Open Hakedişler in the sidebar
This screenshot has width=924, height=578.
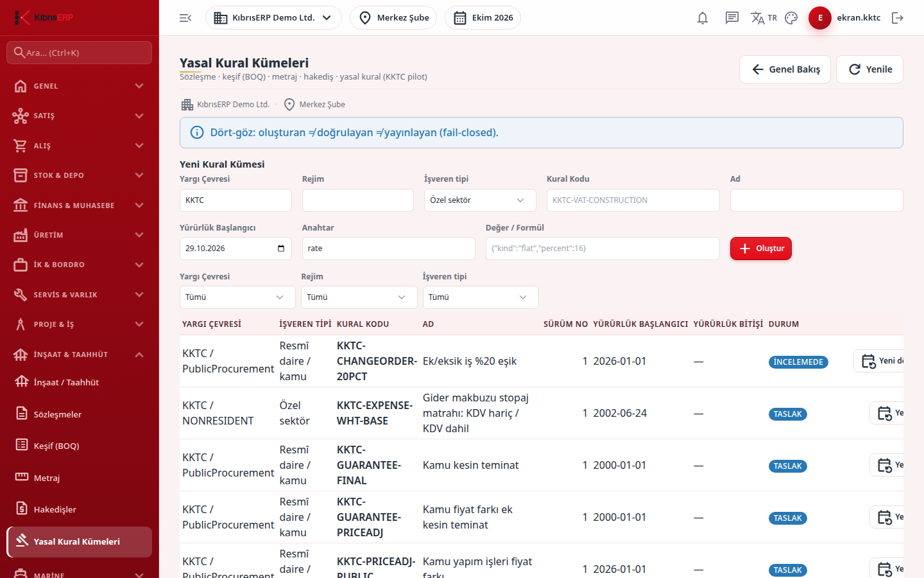79,509
